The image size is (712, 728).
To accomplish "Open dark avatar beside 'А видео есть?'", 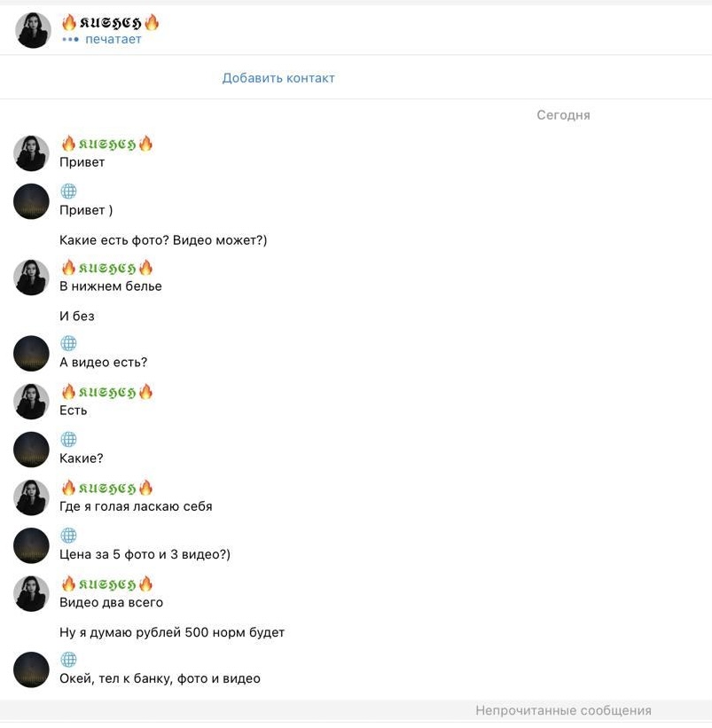I will (31, 353).
